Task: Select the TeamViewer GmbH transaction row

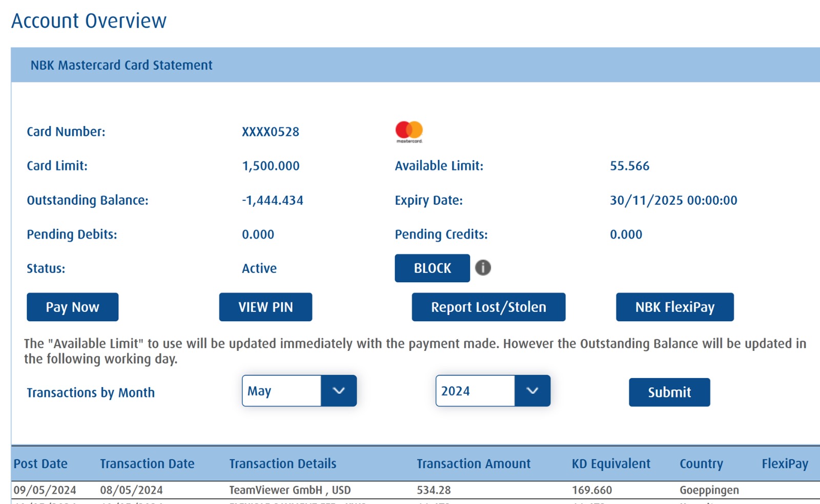Action: [x=290, y=490]
